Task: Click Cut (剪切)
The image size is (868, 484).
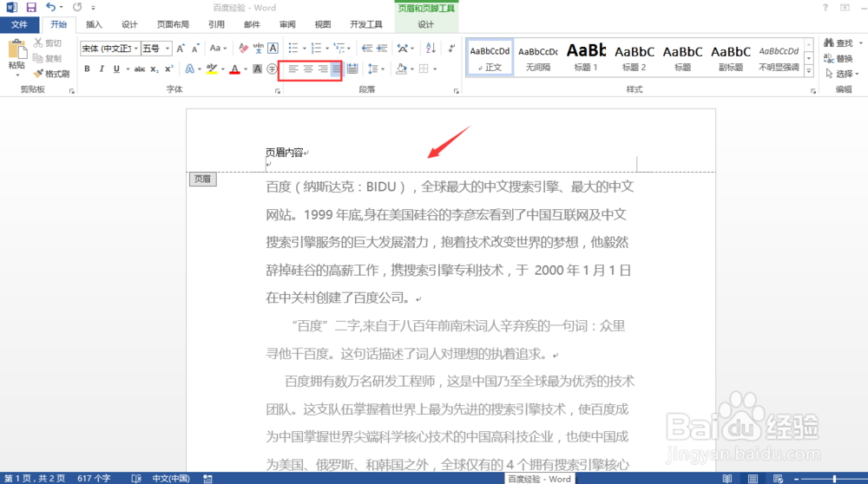Action: (x=48, y=43)
